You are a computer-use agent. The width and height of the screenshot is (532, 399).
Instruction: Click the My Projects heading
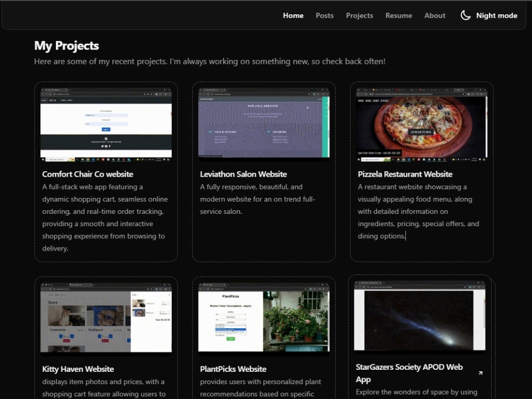[x=66, y=45]
